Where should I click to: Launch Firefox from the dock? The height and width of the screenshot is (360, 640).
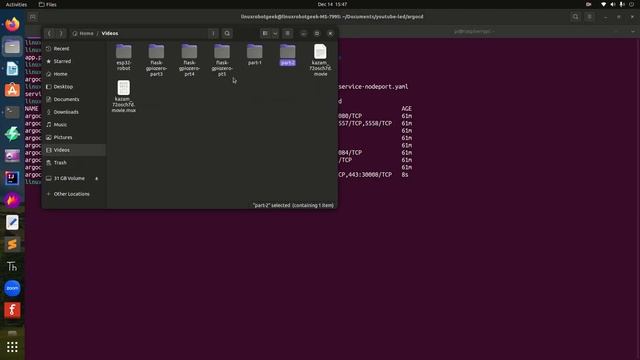point(12,24)
